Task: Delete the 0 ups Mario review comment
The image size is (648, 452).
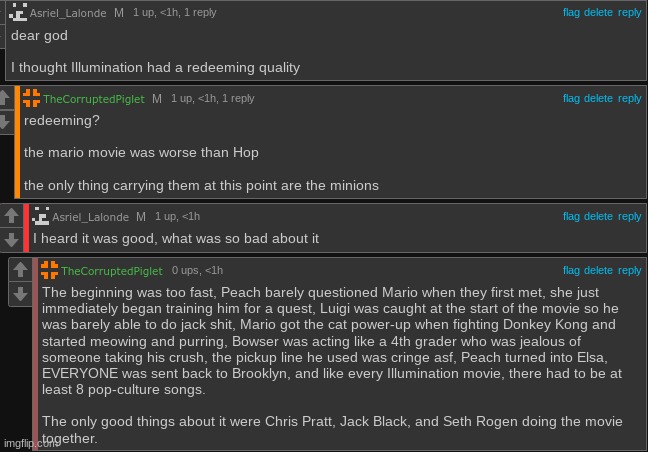Action: pos(598,270)
